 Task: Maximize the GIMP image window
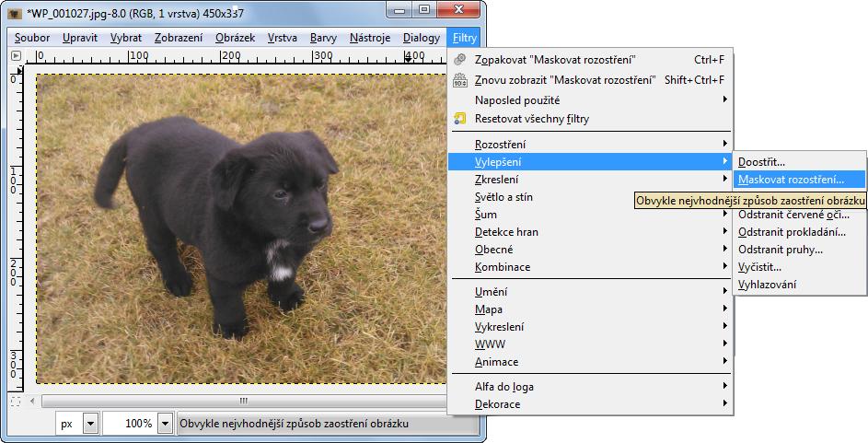[424, 9]
